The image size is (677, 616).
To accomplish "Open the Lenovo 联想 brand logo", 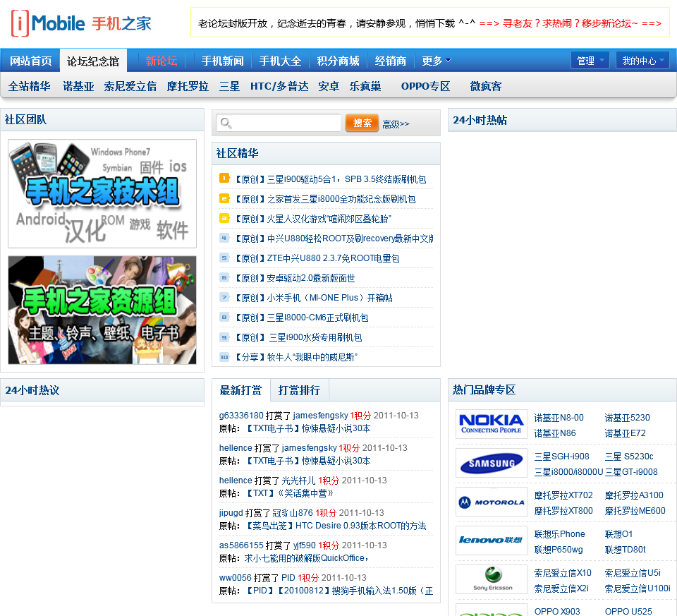I will tap(492, 540).
